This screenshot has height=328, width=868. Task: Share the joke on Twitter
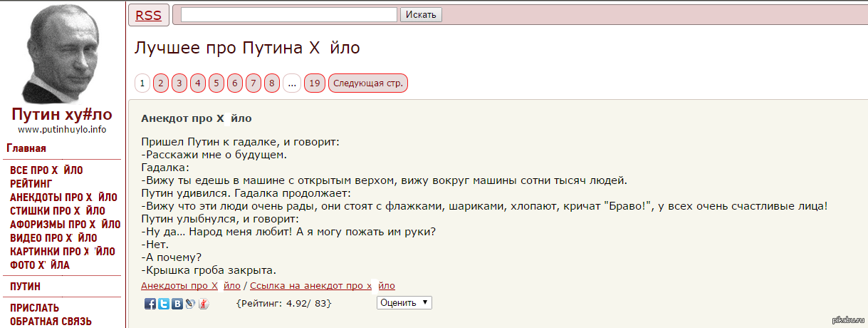[x=164, y=304]
